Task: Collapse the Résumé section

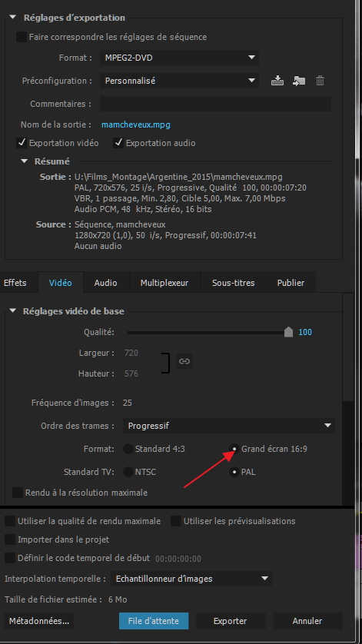Action: [25, 161]
